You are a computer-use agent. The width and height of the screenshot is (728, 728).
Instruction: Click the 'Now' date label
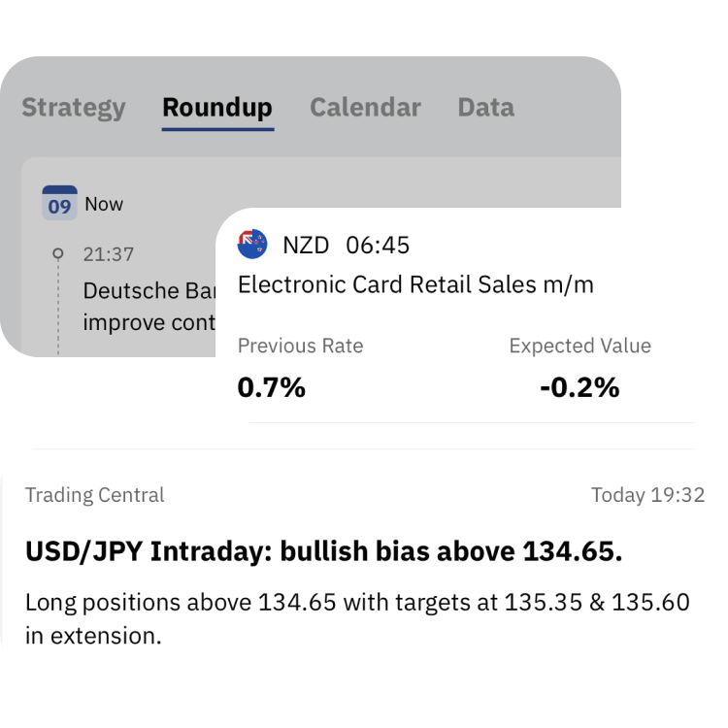104,204
